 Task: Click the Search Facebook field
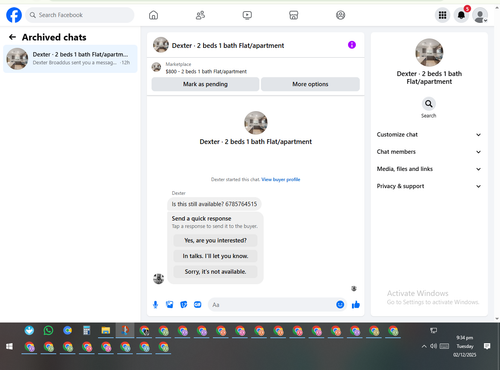coord(80,15)
